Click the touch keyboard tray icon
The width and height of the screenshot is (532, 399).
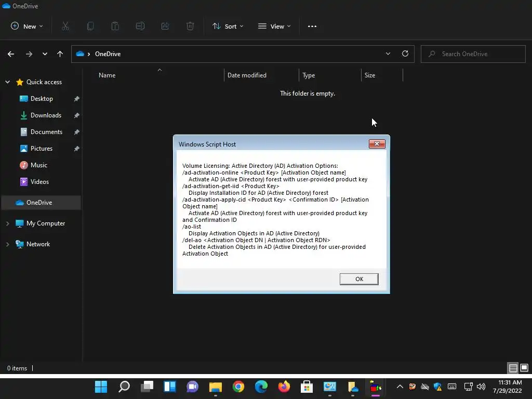(452, 387)
